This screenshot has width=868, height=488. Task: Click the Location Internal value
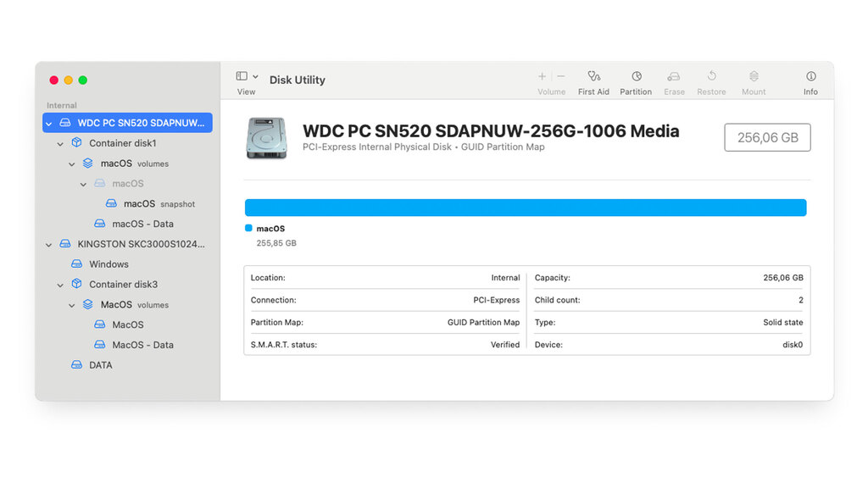pyautogui.click(x=505, y=278)
